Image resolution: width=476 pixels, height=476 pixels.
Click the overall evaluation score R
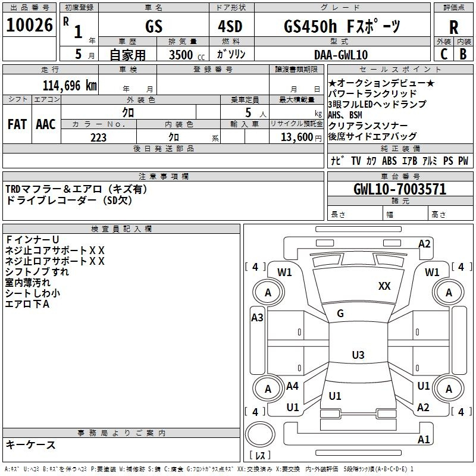click(453, 27)
